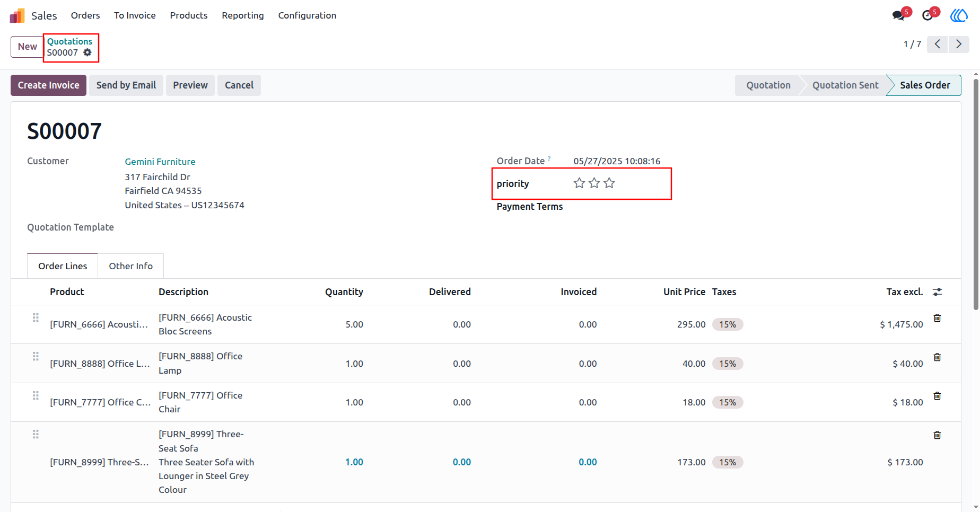Go to previous record arrow
Image resolution: width=980 pixels, height=512 pixels.
pyautogui.click(x=938, y=44)
